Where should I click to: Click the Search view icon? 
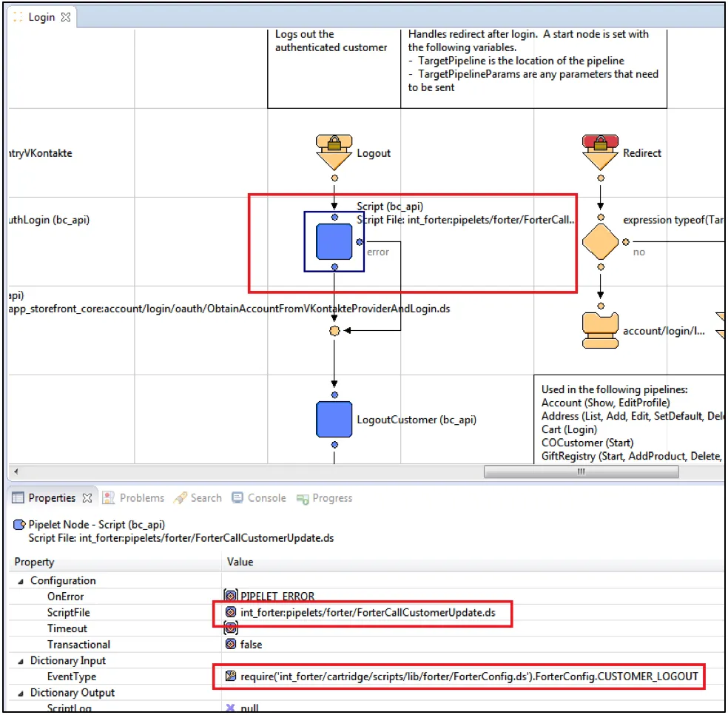(x=180, y=498)
